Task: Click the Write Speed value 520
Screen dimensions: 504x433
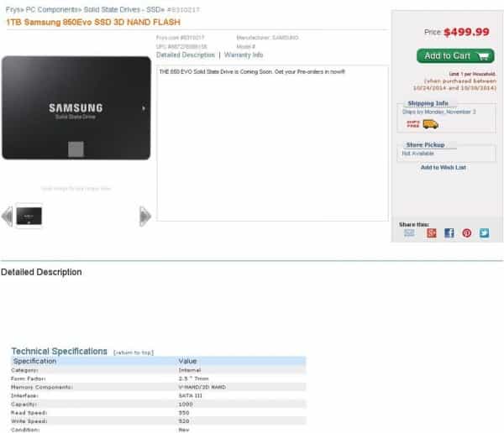Action: (x=184, y=420)
